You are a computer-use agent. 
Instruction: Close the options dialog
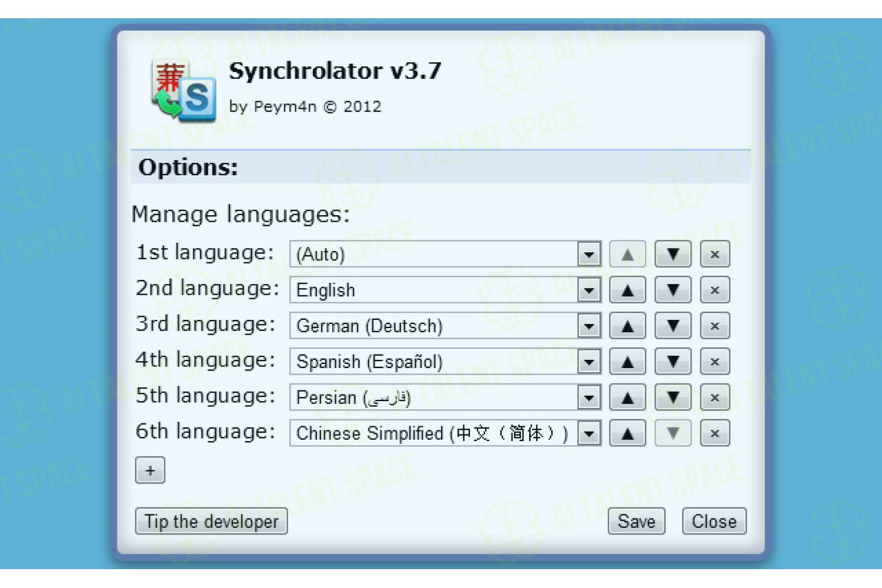pos(714,522)
